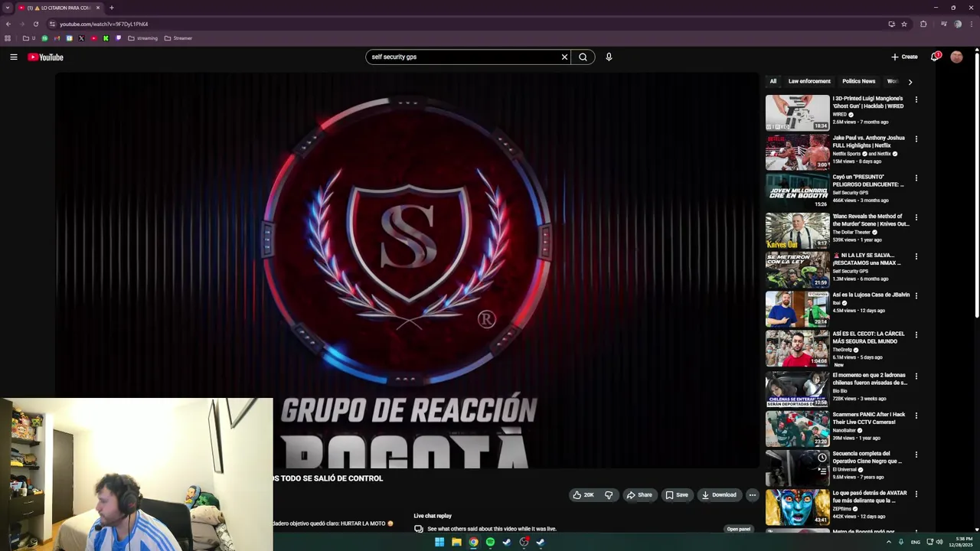Reload the page
The image size is (980, 551).
(35, 24)
